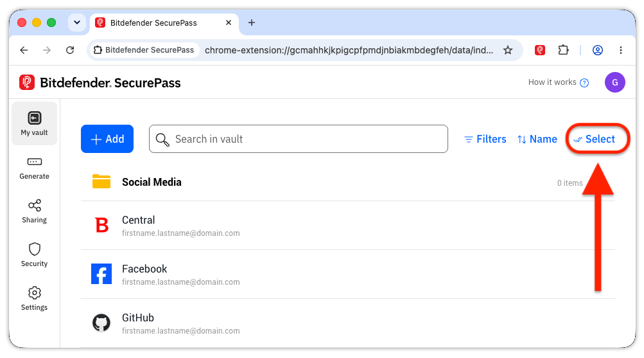Image resolution: width=644 pixels, height=358 pixels.
Task: Click Select to choose multiple items
Action: click(x=595, y=139)
